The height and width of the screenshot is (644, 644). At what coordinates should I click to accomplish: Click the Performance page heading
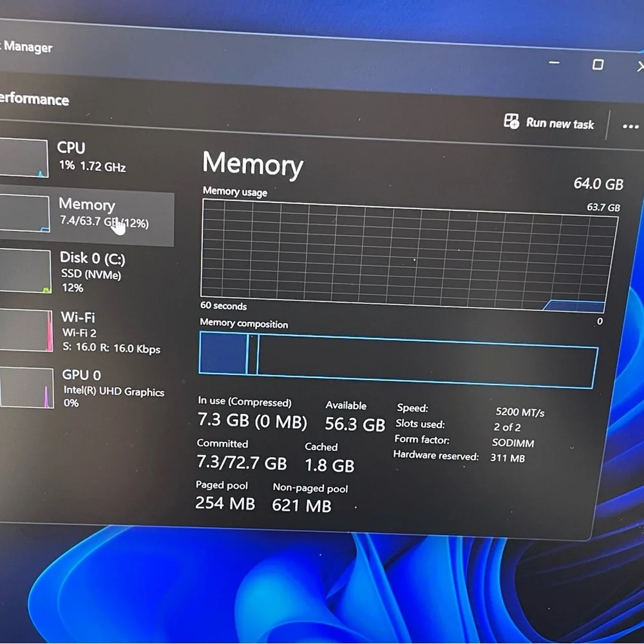pyautogui.click(x=34, y=99)
